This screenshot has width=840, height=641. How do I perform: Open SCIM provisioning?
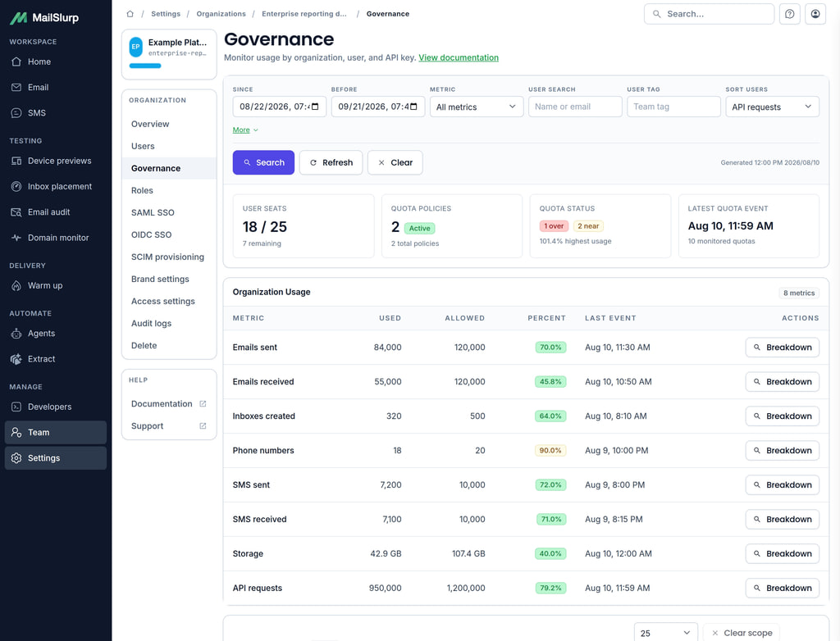click(169, 257)
